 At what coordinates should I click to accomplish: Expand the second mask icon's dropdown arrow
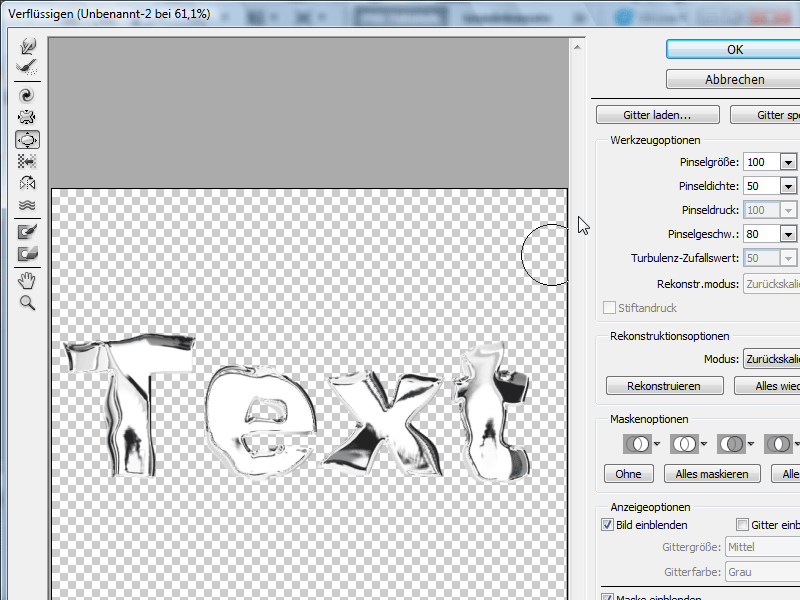click(704, 444)
